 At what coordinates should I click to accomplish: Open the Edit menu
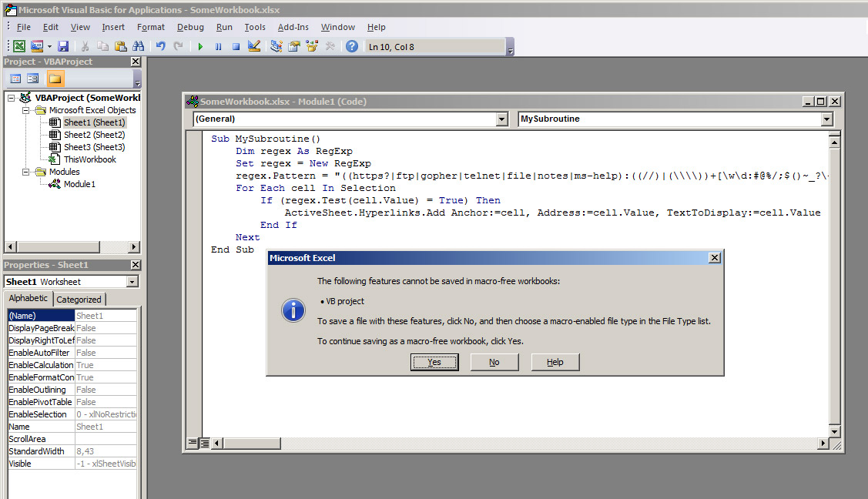pos(50,27)
